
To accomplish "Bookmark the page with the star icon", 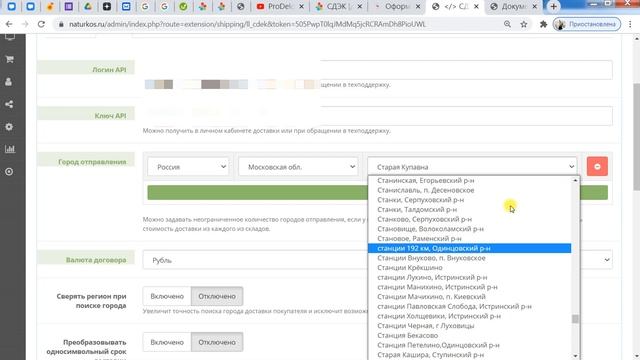I will tap(524, 24).
